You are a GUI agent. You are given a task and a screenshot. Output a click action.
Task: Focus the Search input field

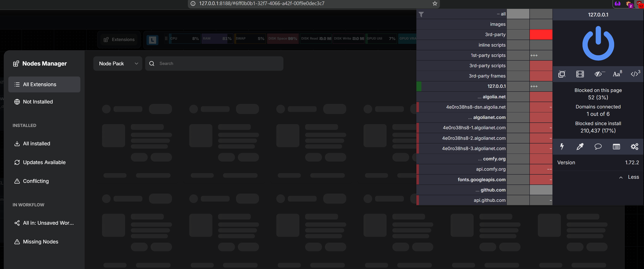pos(214,63)
